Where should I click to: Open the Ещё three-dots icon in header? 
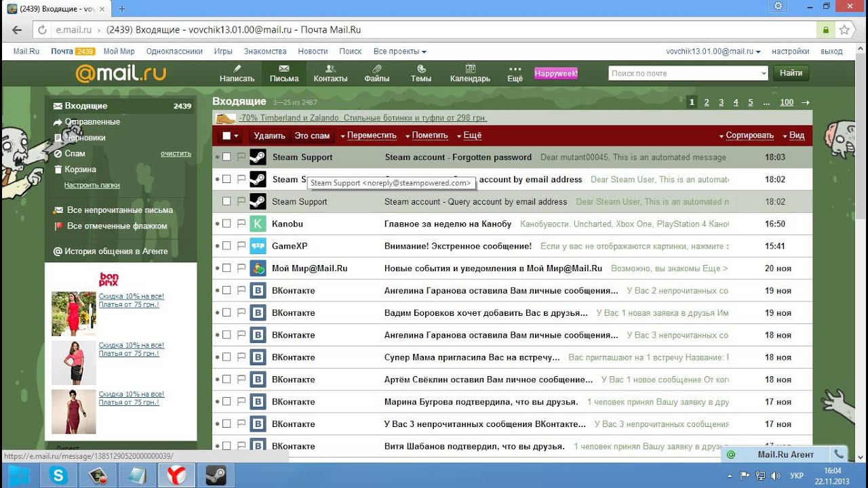click(515, 68)
